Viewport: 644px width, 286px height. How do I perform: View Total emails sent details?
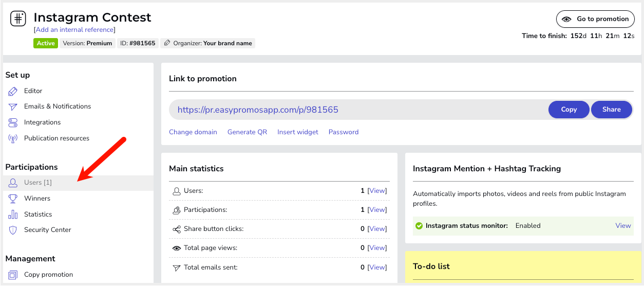tap(377, 267)
